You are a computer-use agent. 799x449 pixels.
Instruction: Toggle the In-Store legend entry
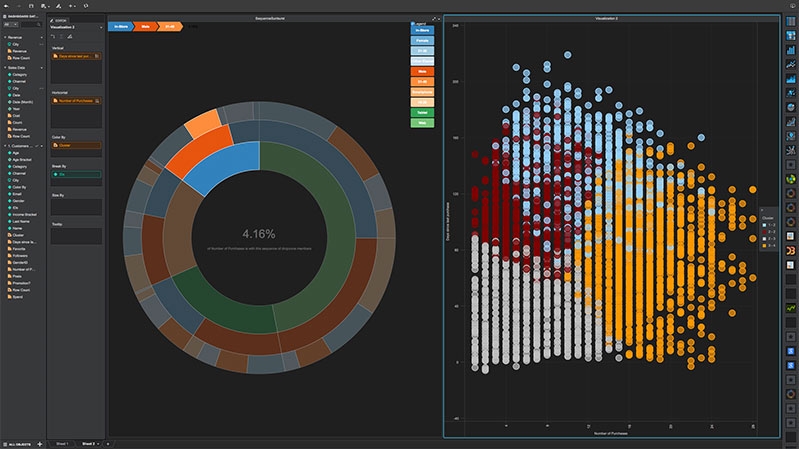click(x=422, y=32)
